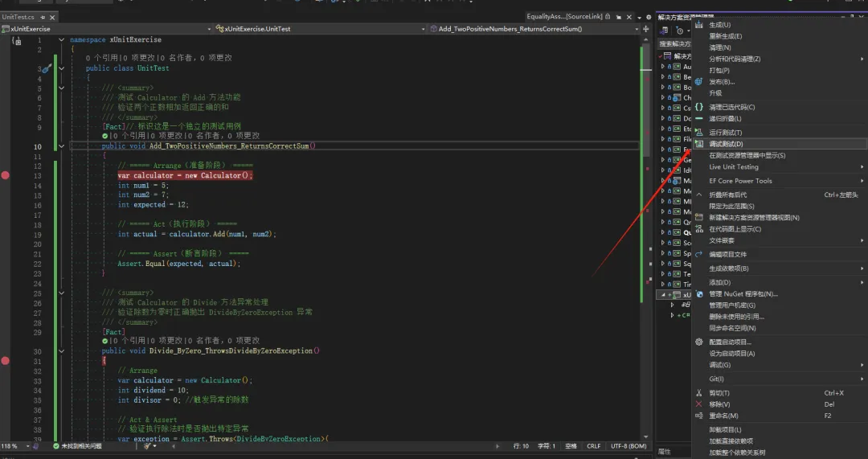Click in the 搜索解决方案 search box

pos(675,43)
